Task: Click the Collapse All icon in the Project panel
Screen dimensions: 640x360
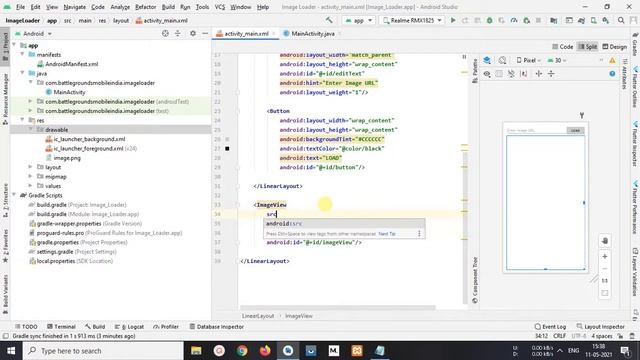Action: (x=178, y=33)
